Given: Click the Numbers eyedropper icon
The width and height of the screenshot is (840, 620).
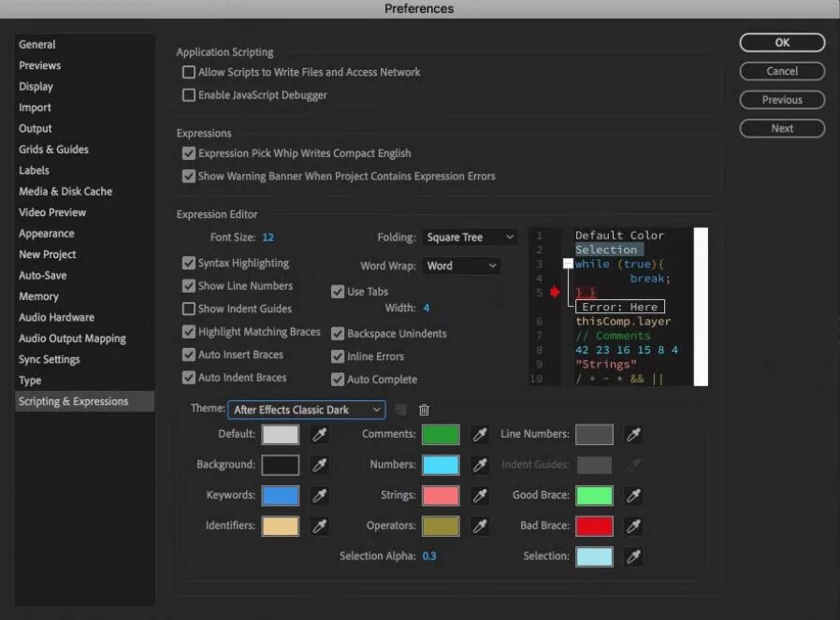Looking at the screenshot, I should coord(480,465).
